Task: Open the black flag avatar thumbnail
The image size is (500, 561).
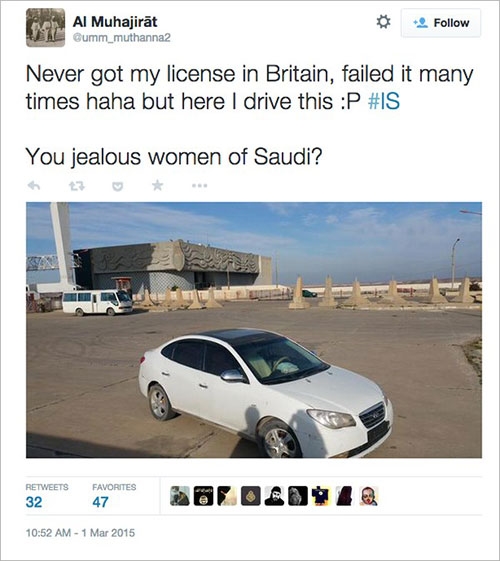Action: [204, 496]
